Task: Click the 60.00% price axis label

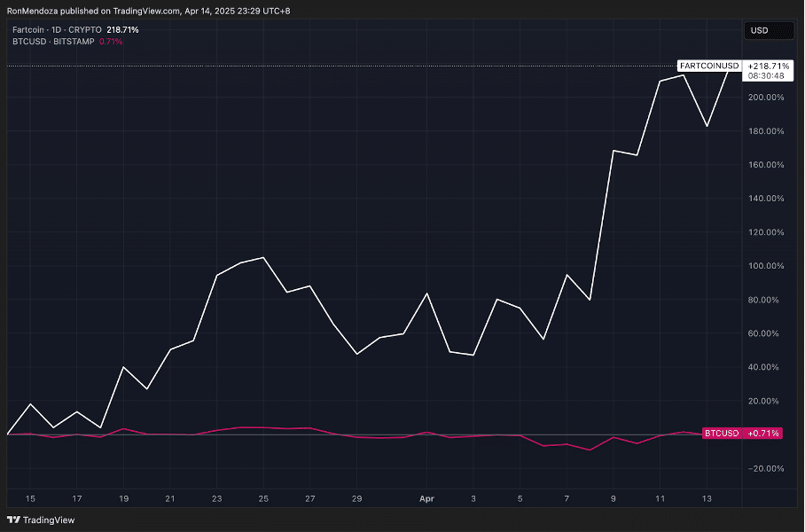Action: pos(763,333)
